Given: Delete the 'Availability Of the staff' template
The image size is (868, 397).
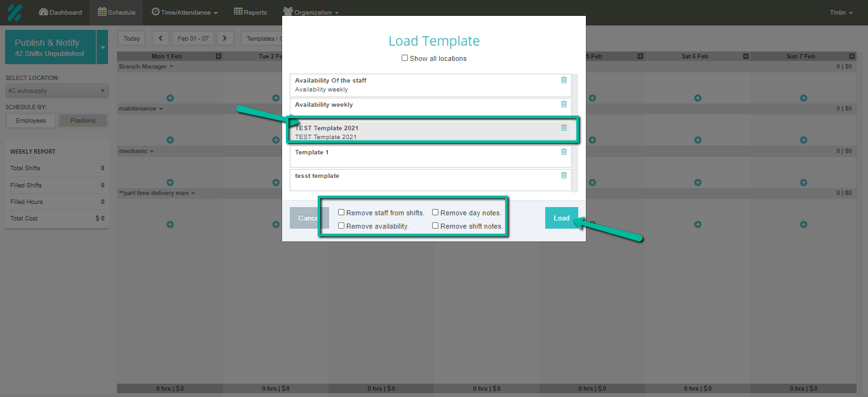Looking at the screenshot, I should (564, 80).
